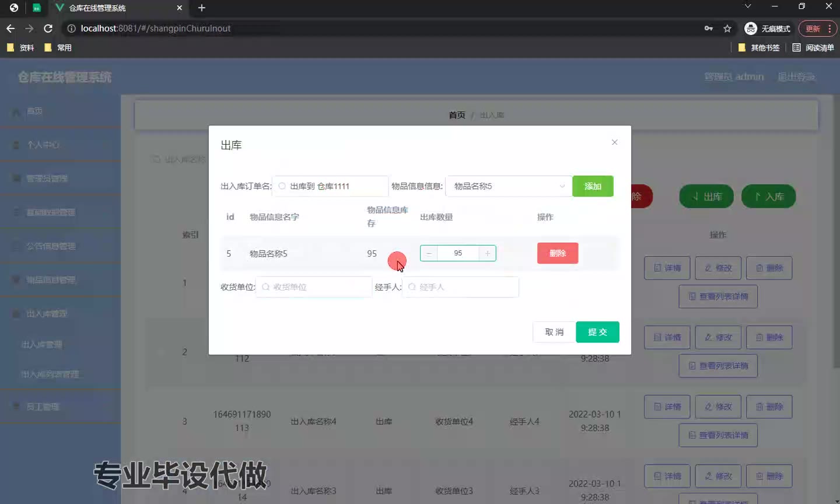
Task: Expand 基础数据管理 sidebar menu
Action: click(x=60, y=212)
